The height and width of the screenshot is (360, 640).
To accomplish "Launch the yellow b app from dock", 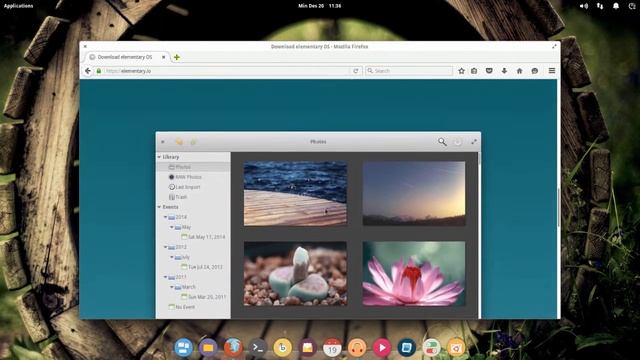I will pos(282,348).
